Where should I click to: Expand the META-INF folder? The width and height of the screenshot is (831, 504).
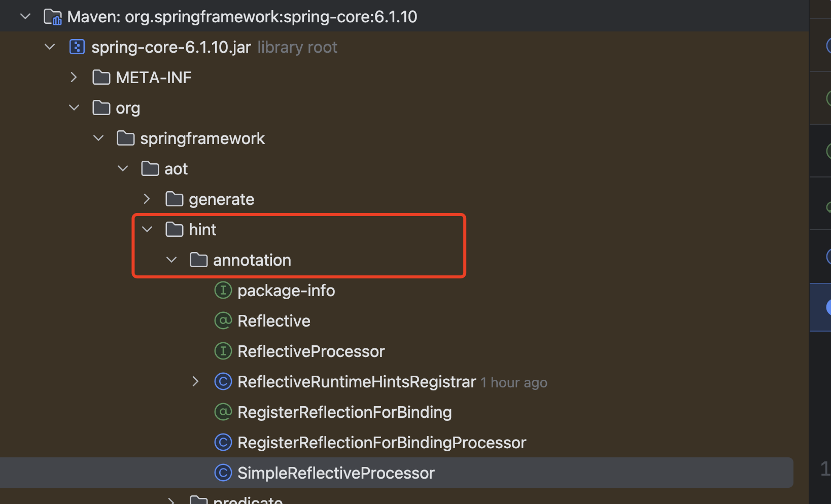(74, 78)
